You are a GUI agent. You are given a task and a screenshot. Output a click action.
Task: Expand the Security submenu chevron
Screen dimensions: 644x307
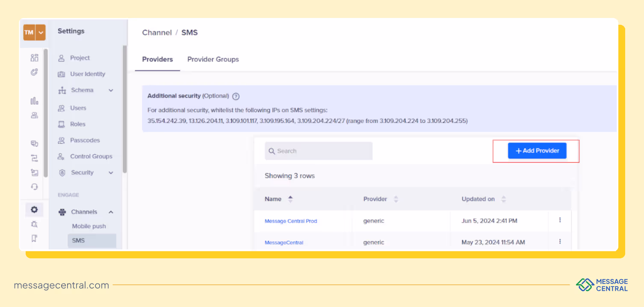click(111, 173)
